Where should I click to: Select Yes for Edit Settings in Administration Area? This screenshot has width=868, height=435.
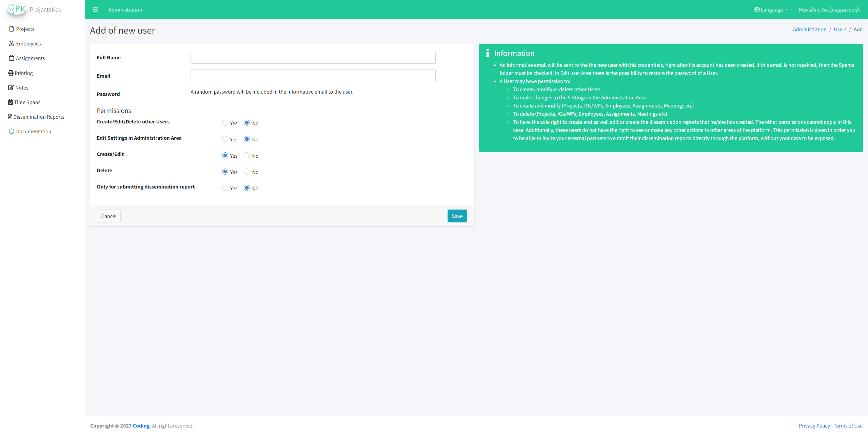click(225, 139)
